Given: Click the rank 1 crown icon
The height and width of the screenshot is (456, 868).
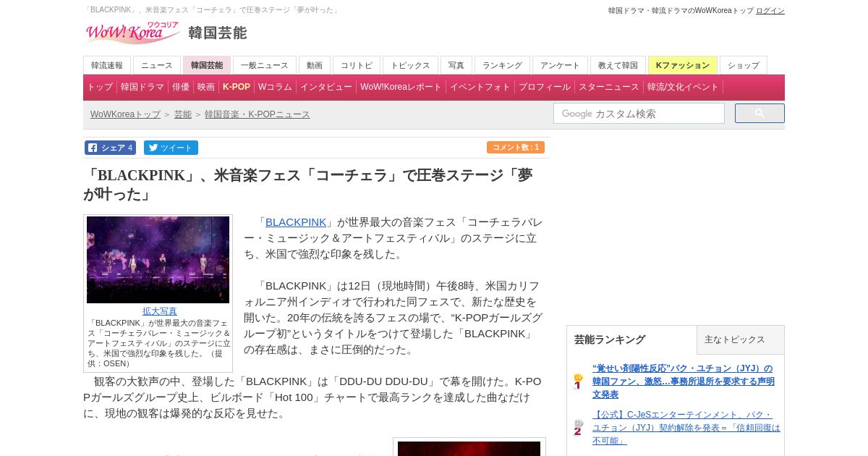Looking at the screenshot, I should 578,381.
